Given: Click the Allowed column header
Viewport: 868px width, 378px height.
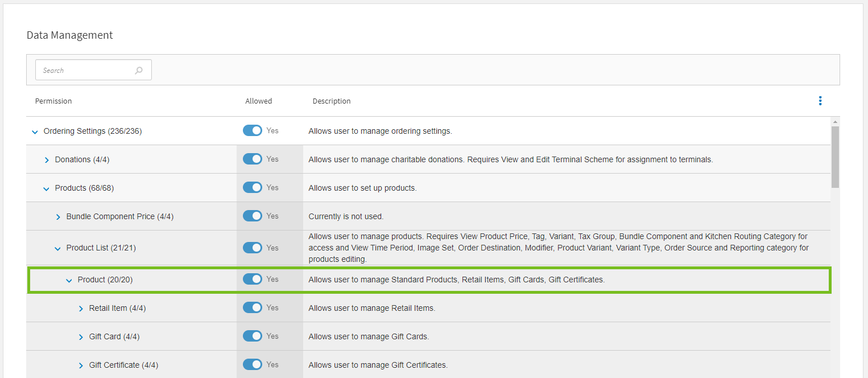Looking at the screenshot, I should pyautogui.click(x=258, y=101).
